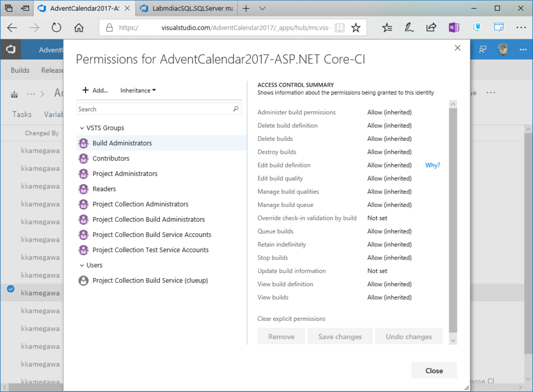Go back with browser back arrow
The height and width of the screenshot is (392, 533).
12,28
